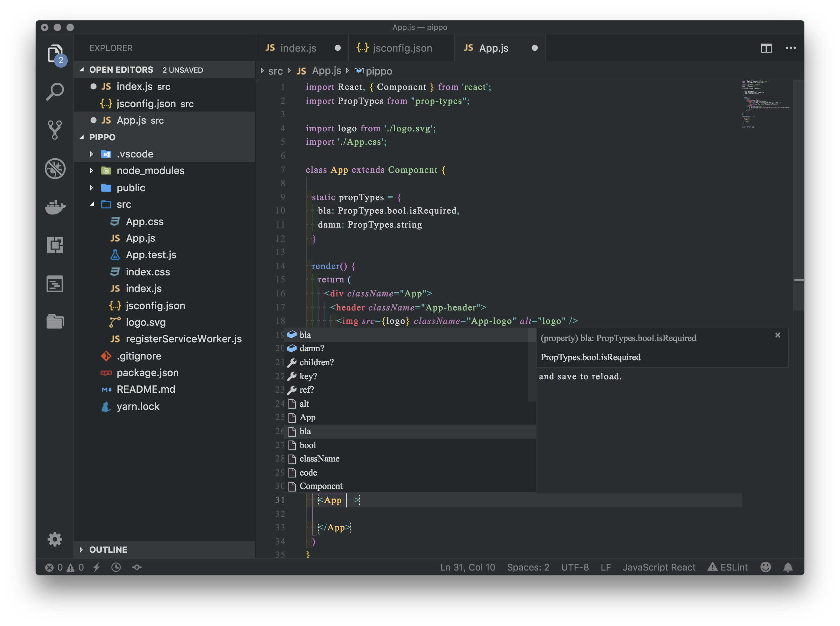Select the damn? suggestion item

tap(312, 348)
